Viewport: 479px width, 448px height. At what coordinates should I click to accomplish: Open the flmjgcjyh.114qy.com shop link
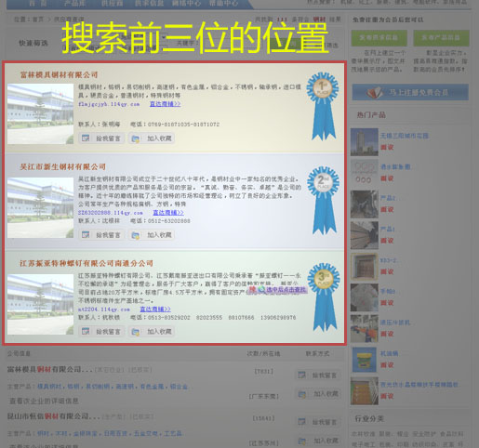[109, 104]
